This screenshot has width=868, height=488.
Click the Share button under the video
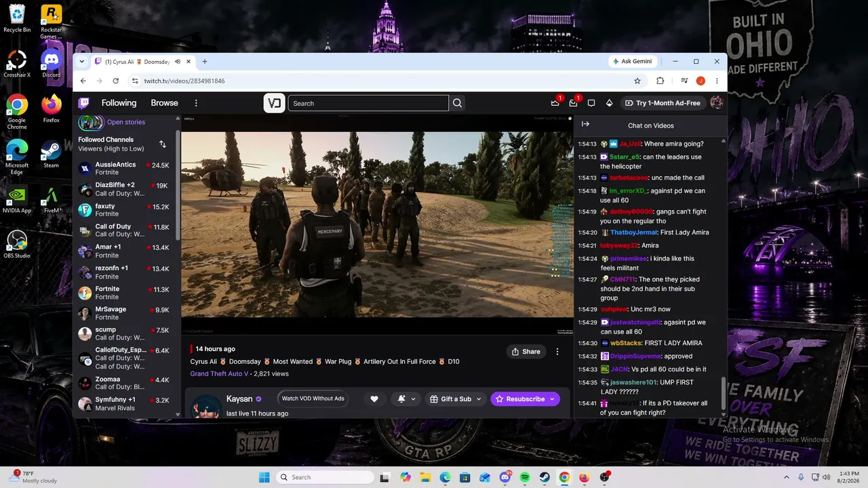coord(526,352)
